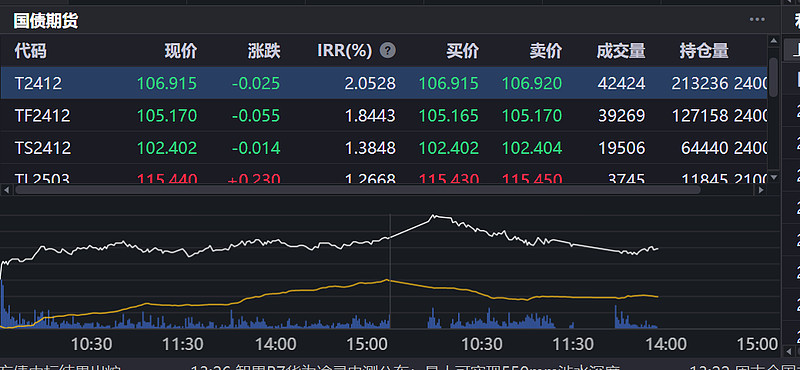The image size is (800, 370).
Task: Click TS2412 ask price 102.404
Action: pos(532,149)
